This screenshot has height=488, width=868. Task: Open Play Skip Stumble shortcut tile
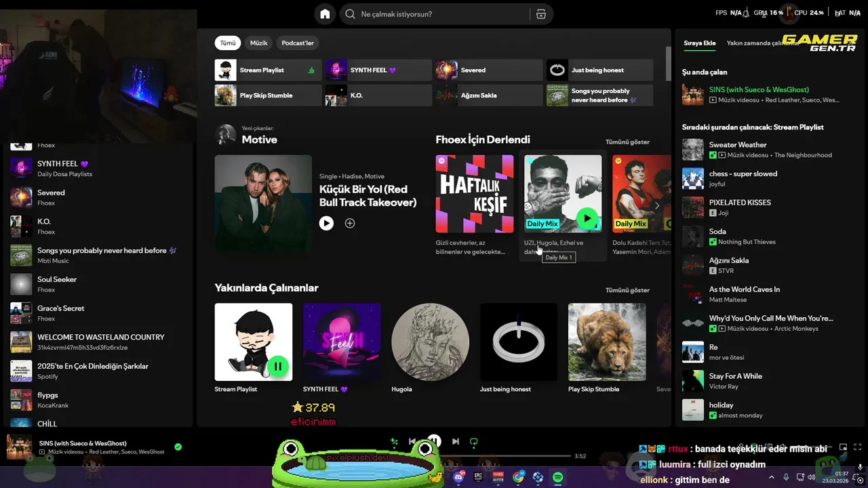pyautogui.click(x=268, y=96)
